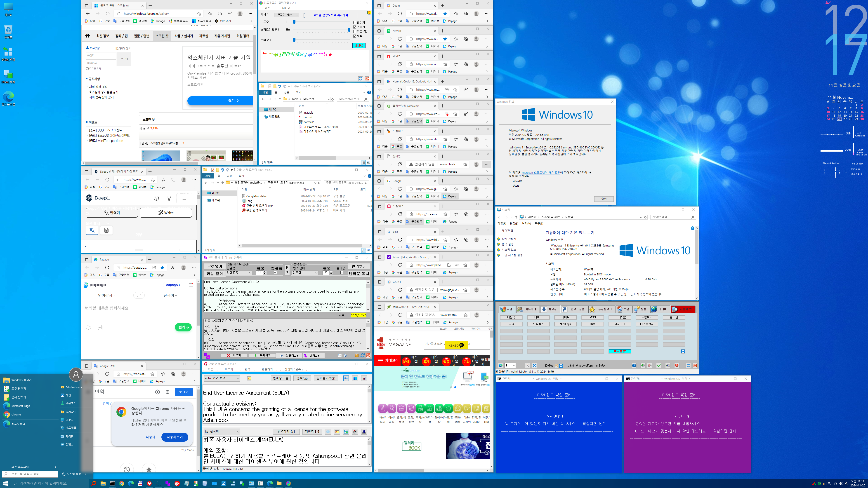
Task: Click 사용해보기 in the Chrome recommendation popup
Action: 175,437
